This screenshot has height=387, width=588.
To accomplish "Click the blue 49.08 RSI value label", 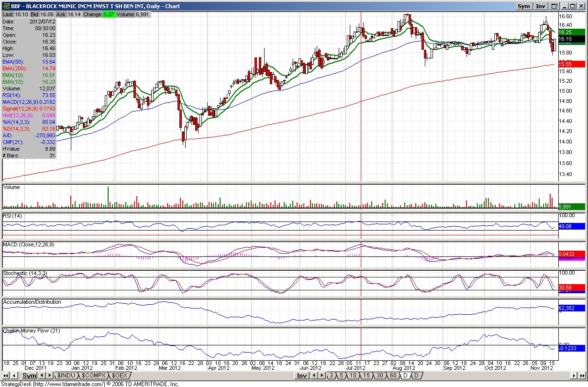I will [x=571, y=226].
